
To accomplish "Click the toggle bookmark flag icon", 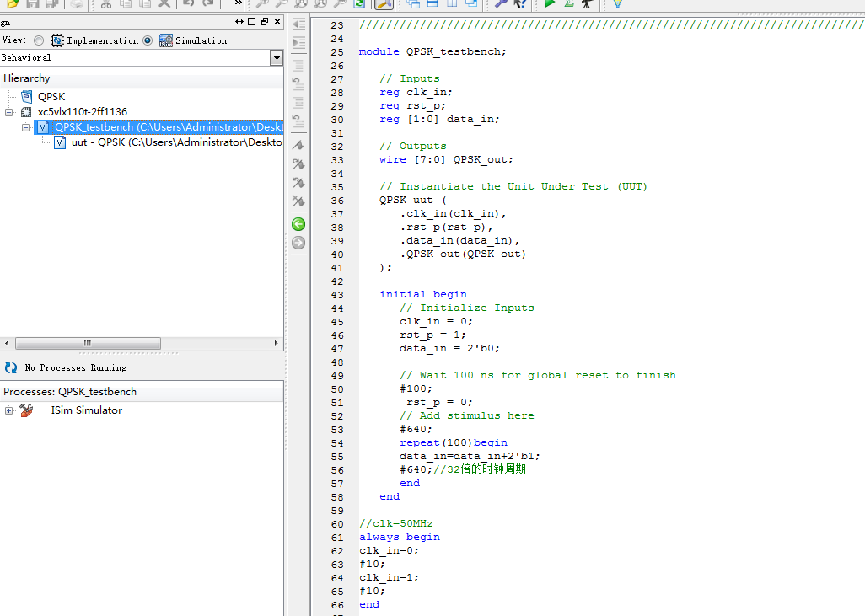I will 298,146.
